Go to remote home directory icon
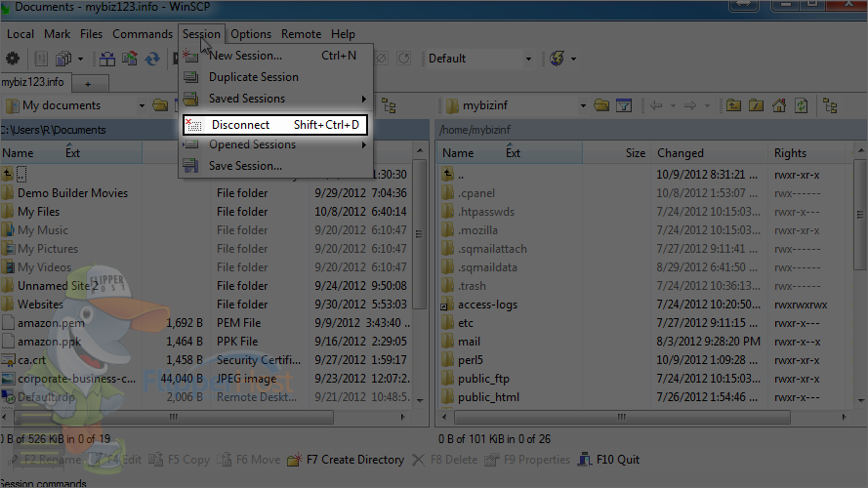 779,105
